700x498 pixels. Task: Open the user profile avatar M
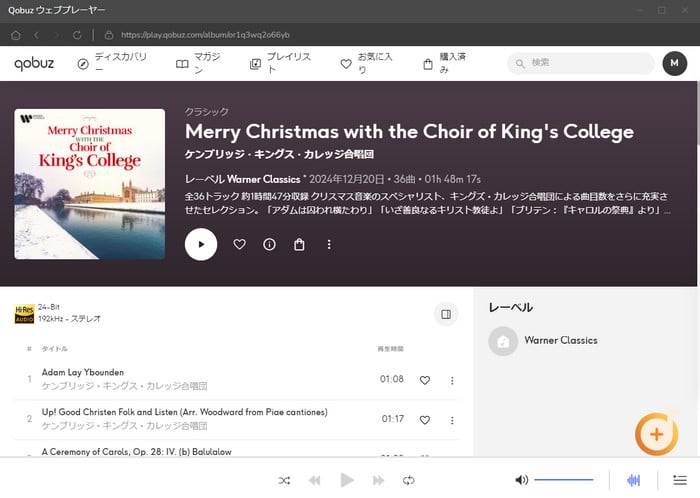click(675, 63)
